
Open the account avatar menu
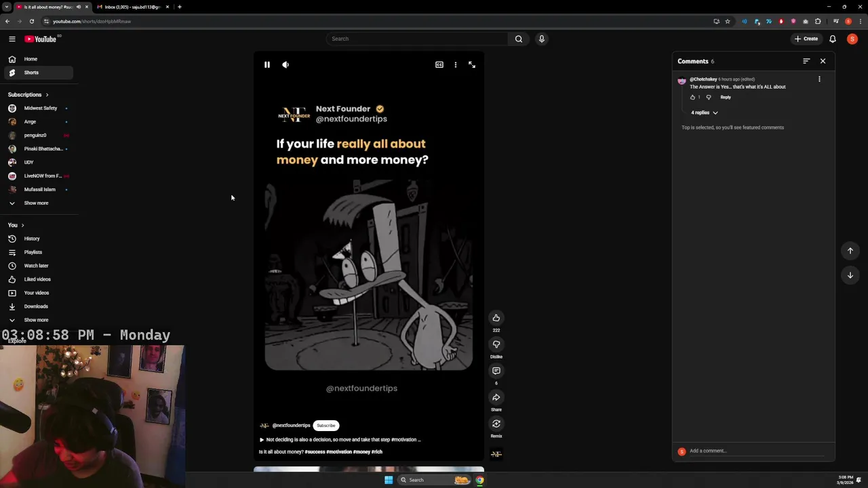tap(852, 39)
